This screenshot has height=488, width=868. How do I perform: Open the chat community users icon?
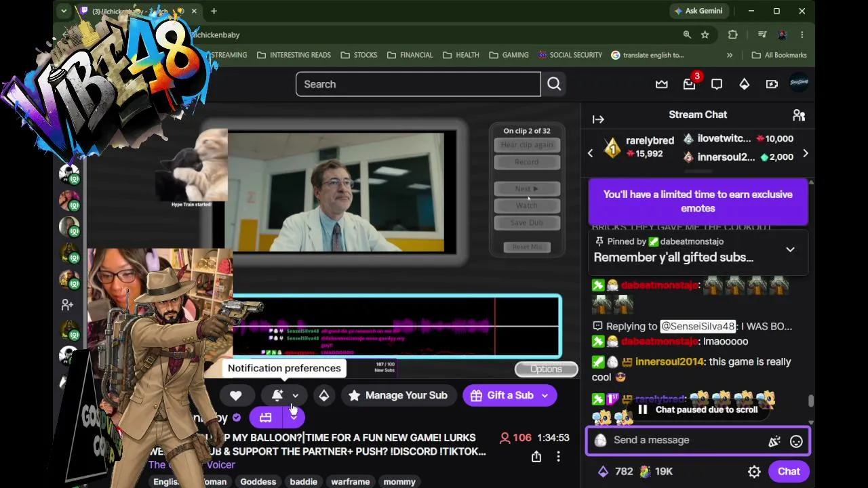click(799, 115)
